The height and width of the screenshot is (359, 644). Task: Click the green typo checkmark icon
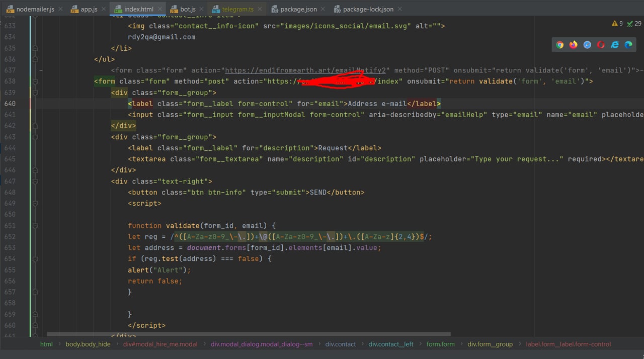tap(630, 24)
